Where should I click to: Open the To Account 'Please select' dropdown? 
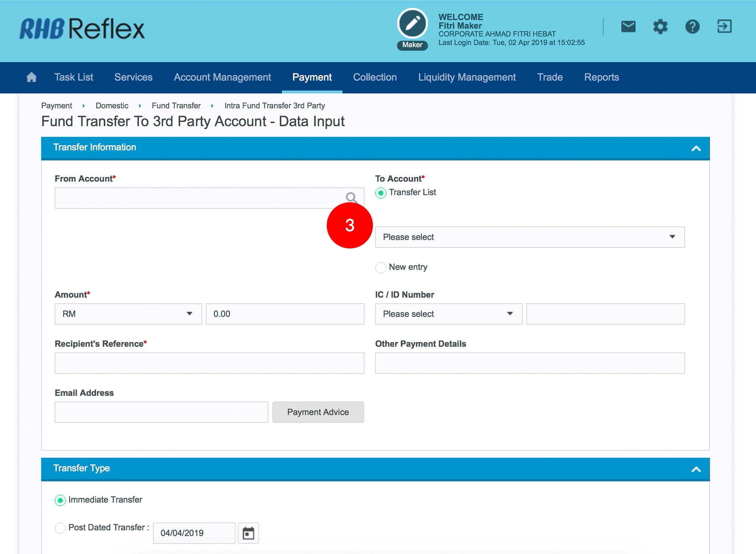529,237
